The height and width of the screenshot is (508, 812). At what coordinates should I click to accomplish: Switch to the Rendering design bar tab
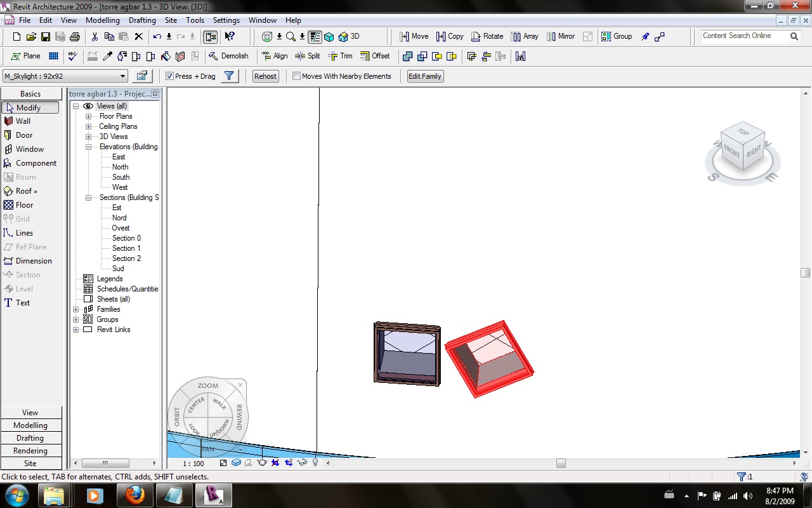pos(30,451)
